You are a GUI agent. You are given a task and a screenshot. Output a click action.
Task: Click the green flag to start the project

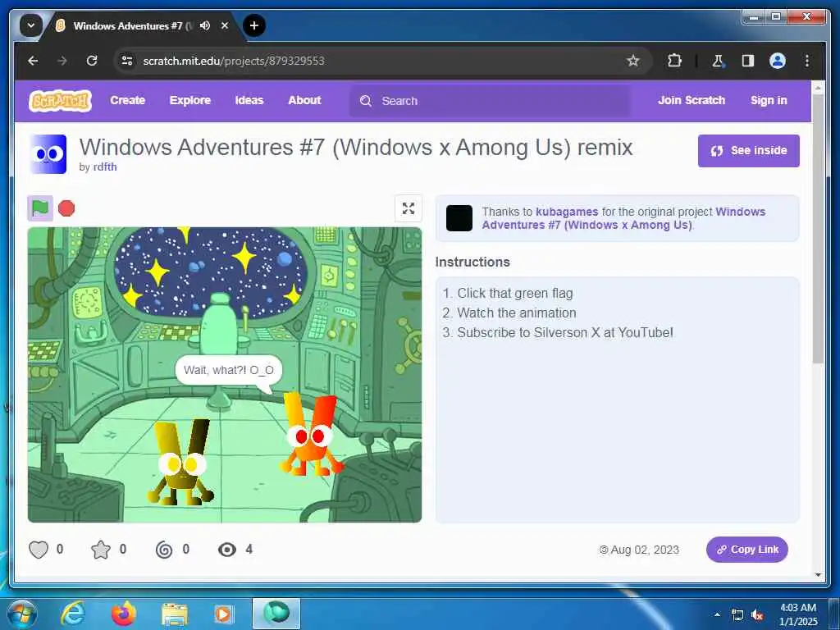pyautogui.click(x=40, y=208)
